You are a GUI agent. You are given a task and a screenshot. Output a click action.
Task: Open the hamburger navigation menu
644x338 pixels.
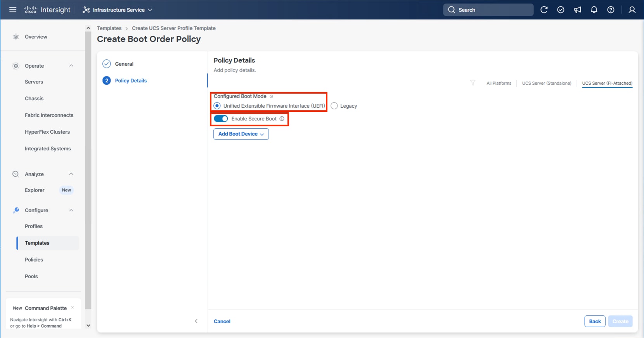[13, 10]
